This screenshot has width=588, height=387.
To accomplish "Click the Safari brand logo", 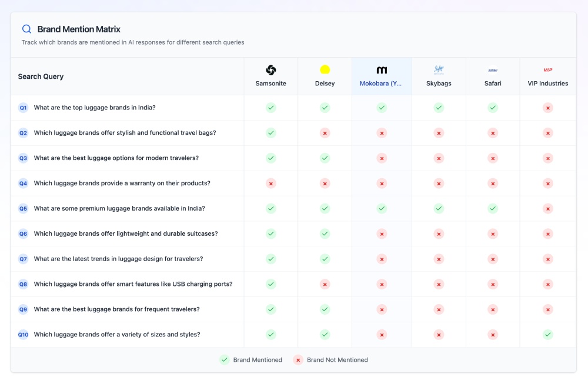I will coord(493,69).
